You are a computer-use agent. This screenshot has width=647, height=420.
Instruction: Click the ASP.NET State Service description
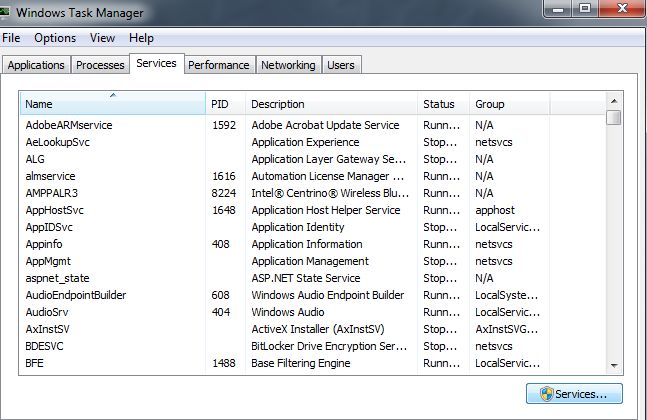coord(306,278)
